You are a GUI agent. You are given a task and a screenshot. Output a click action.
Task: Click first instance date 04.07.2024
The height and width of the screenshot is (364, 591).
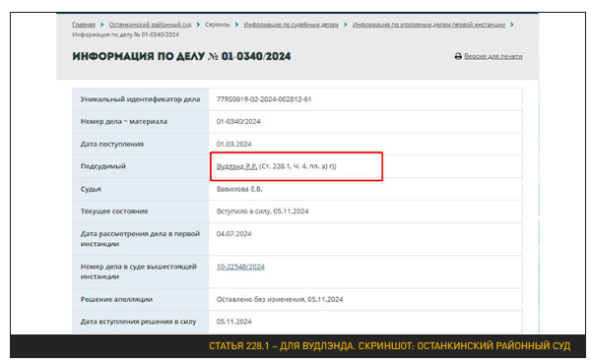[x=233, y=234]
